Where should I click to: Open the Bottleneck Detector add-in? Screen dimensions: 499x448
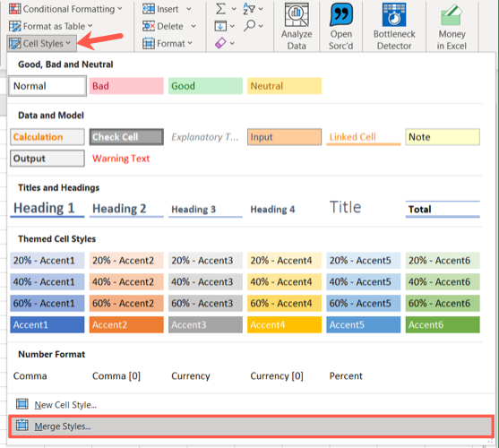click(394, 26)
